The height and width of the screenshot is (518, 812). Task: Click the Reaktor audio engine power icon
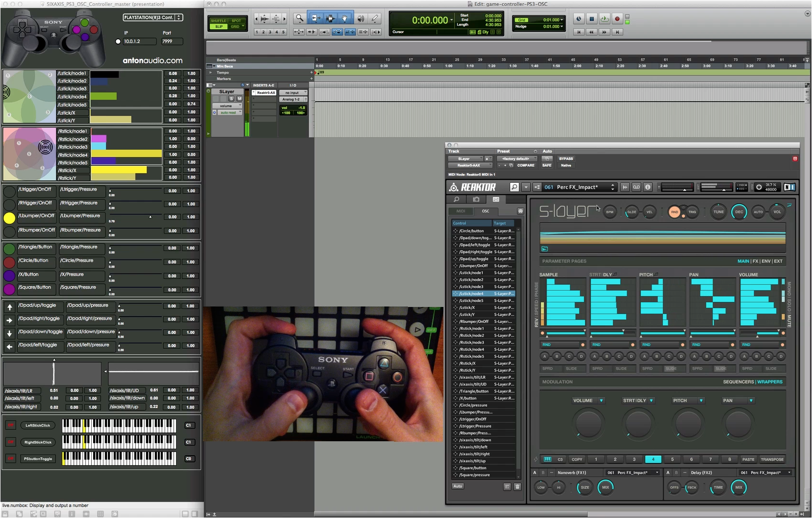pyautogui.click(x=759, y=187)
